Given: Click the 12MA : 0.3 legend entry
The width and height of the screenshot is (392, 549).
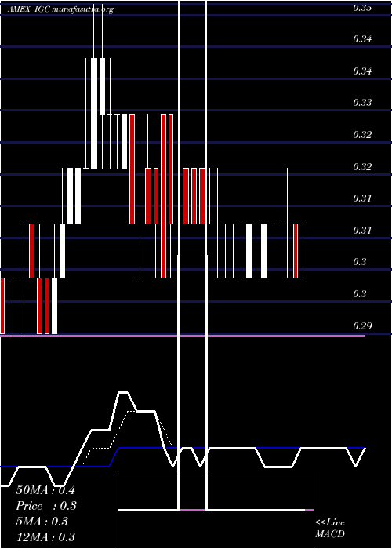Looking at the screenshot, I should 45,537.
